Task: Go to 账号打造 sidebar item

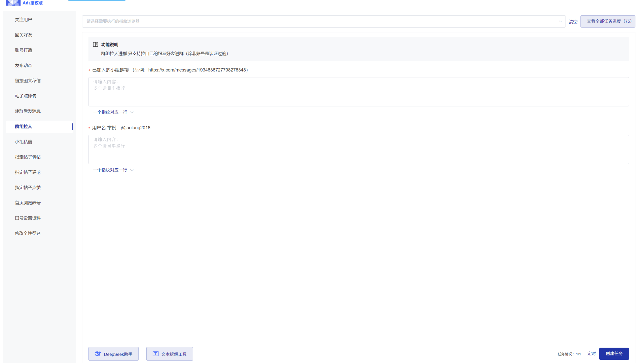Action: (23, 50)
